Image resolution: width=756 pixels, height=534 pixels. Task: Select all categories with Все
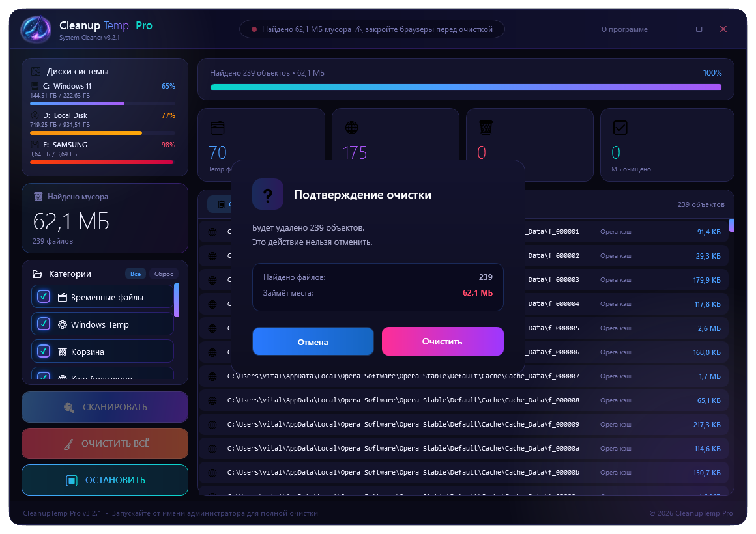click(136, 274)
